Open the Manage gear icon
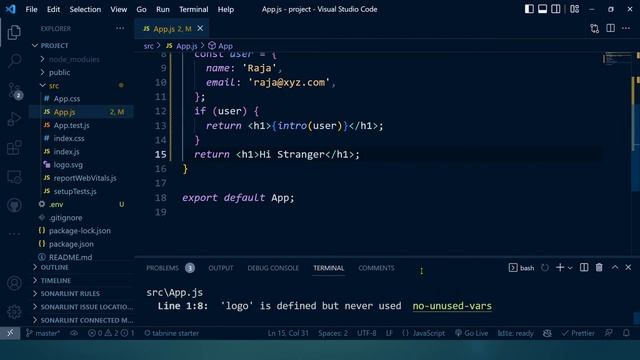The width and height of the screenshot is (640, 360). click(14, 311)
